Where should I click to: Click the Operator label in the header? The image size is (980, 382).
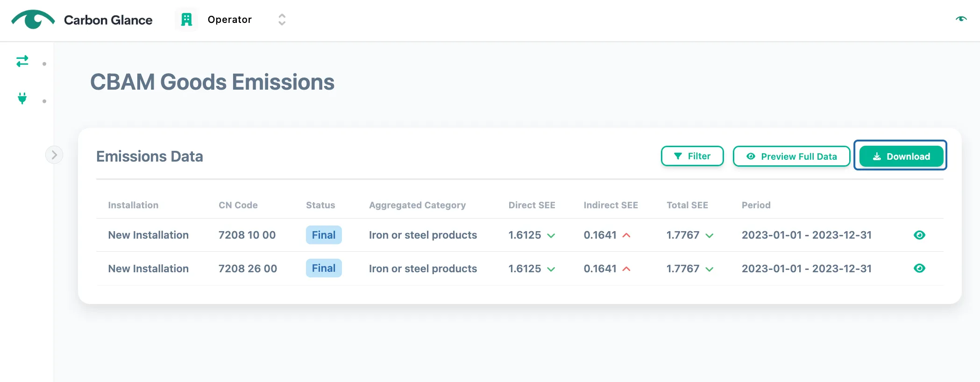(230, 20)
